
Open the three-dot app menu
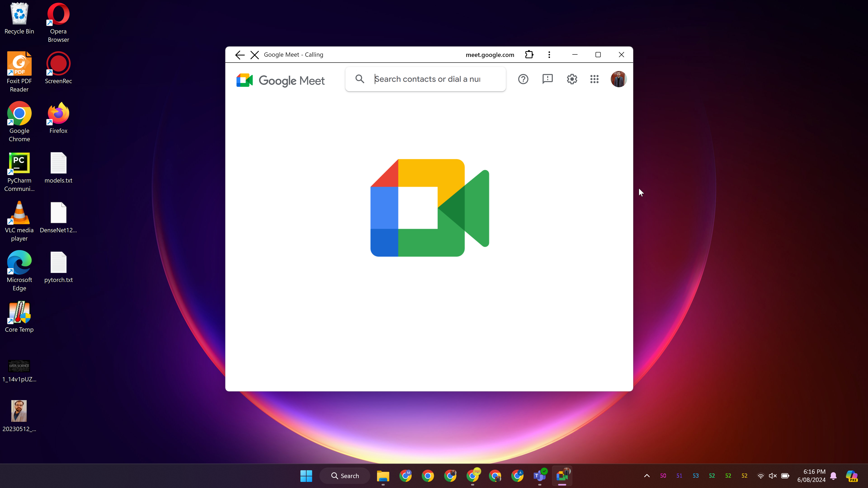[549, 54]
